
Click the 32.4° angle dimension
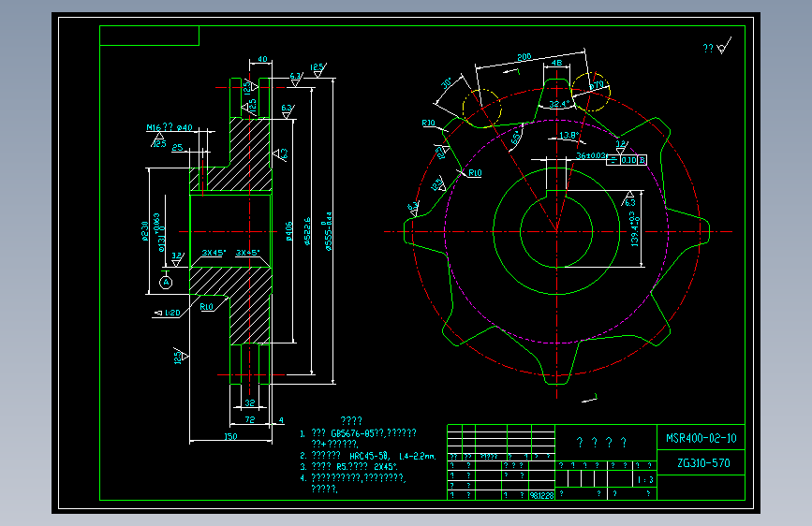(559, 104)
